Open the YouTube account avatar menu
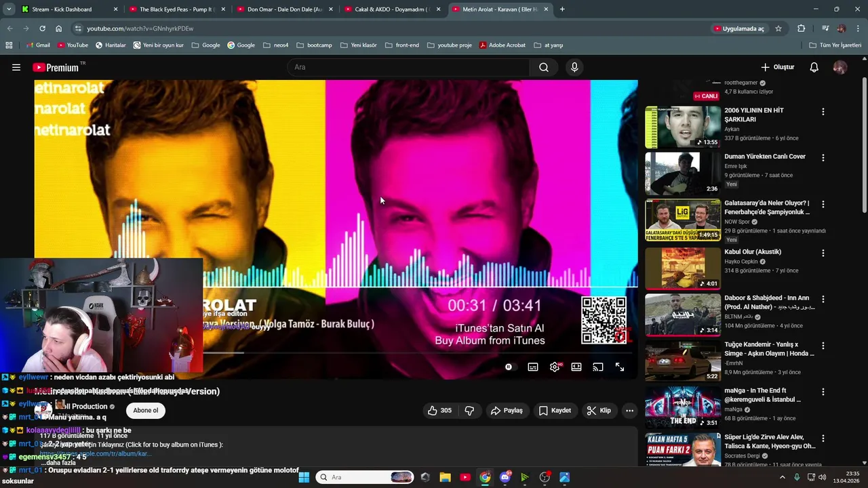 click(x=840, y=67)
